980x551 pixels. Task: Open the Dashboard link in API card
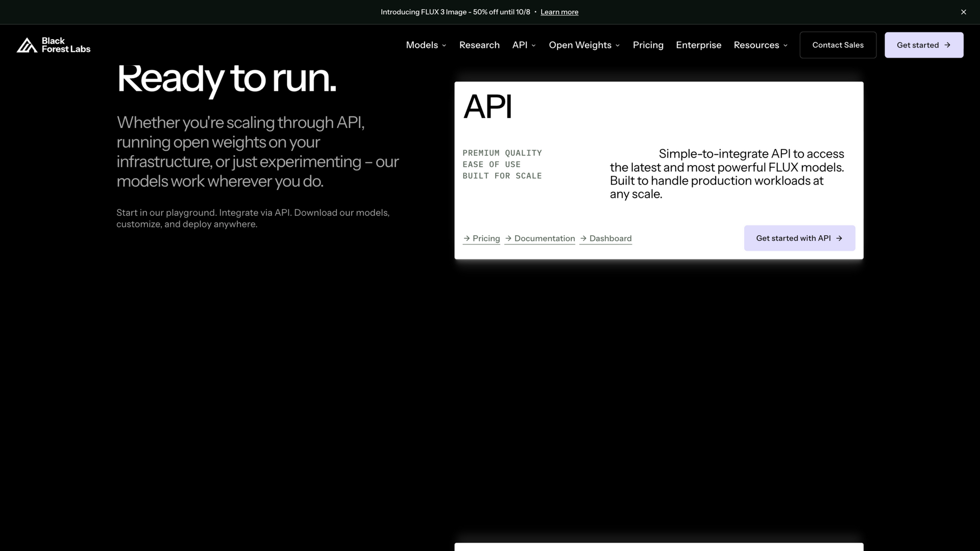click(x=605, y=238)
